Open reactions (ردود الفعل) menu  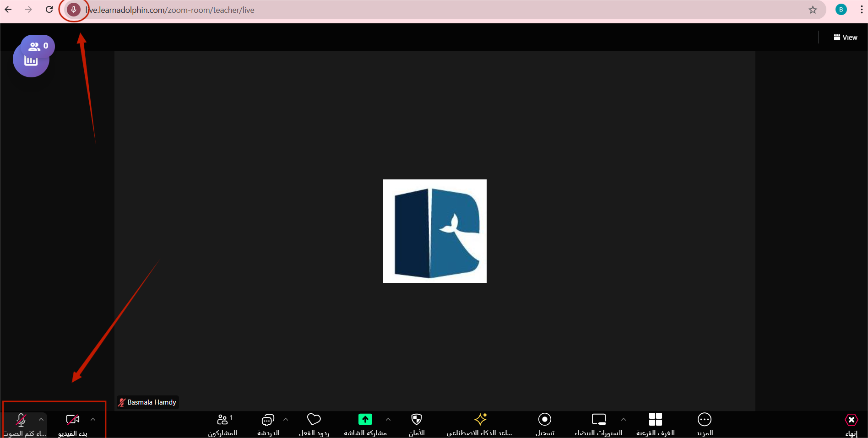pyautogui.click(x=314, y=424)
